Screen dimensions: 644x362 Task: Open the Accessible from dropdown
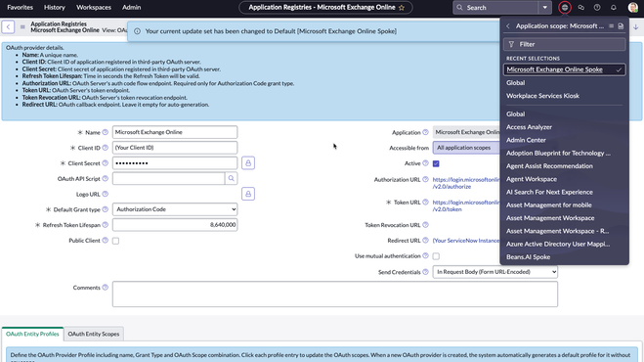tap(466, 148)
